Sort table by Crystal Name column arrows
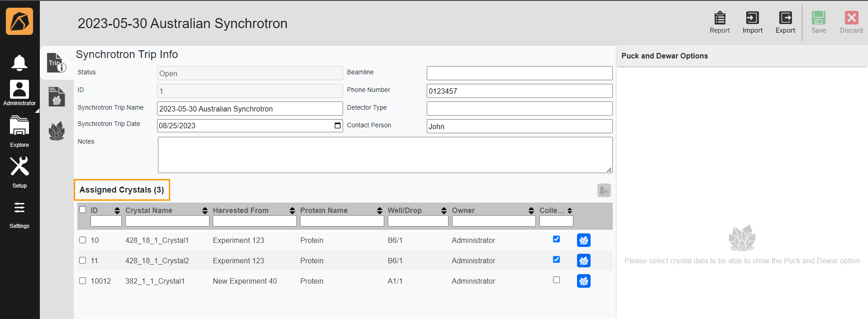The width and height of the screenshot is (868, 319). [x=205, y=210]
